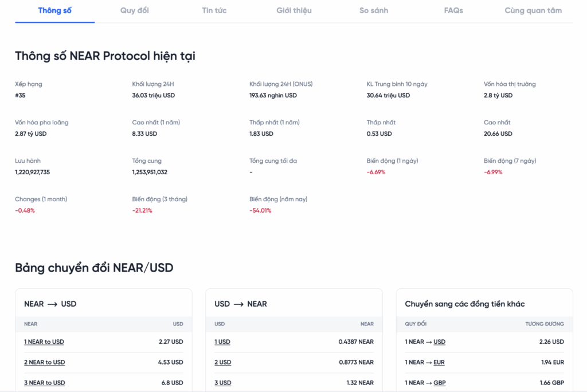Viewport: 587px width, 392px height.
Task: Click the GBP currency link
Action: pyautogui.click(x=440, y=383)
